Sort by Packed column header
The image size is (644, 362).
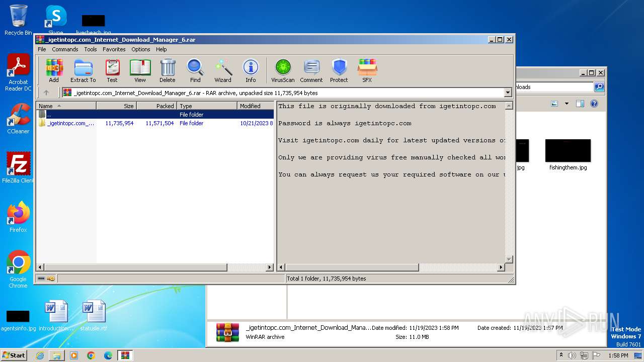click(x=157, y=106)
